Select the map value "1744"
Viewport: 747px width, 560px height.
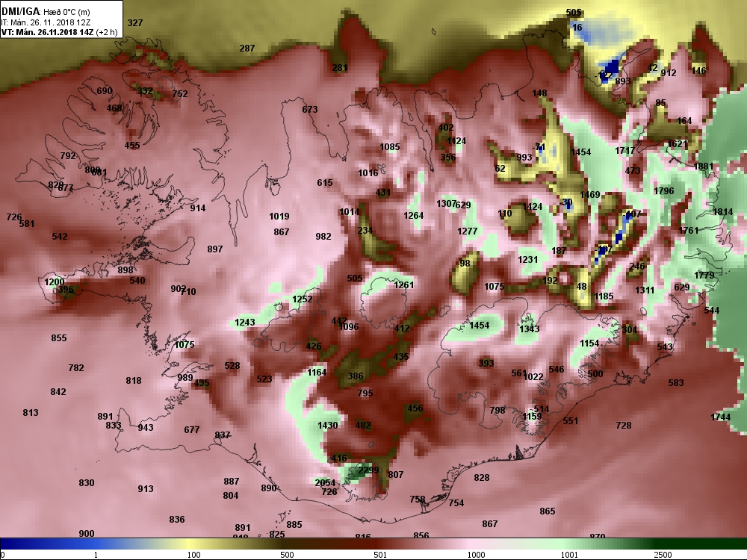click(720, 417)
